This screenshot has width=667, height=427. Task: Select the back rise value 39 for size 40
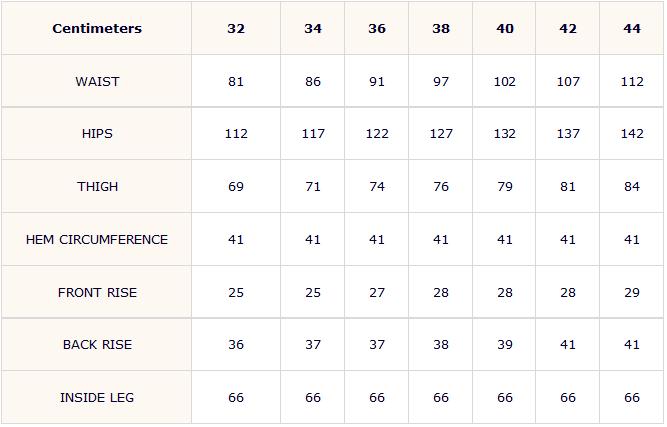pos(505,345)
